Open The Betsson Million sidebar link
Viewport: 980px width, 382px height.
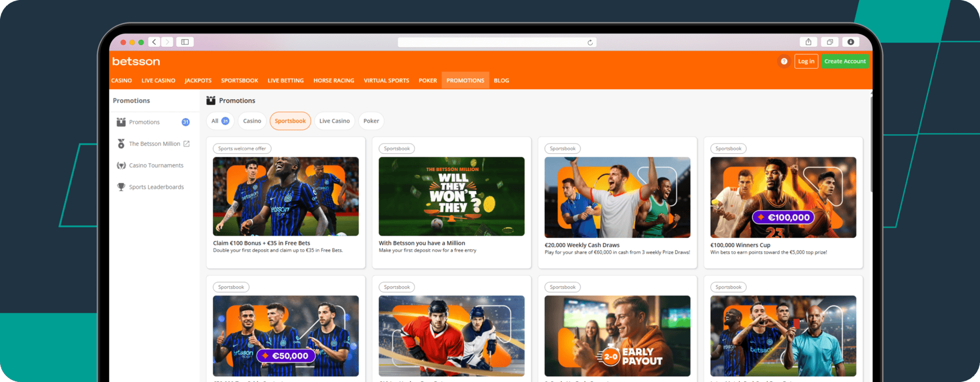pyautogui.click(x=154, y=143)
